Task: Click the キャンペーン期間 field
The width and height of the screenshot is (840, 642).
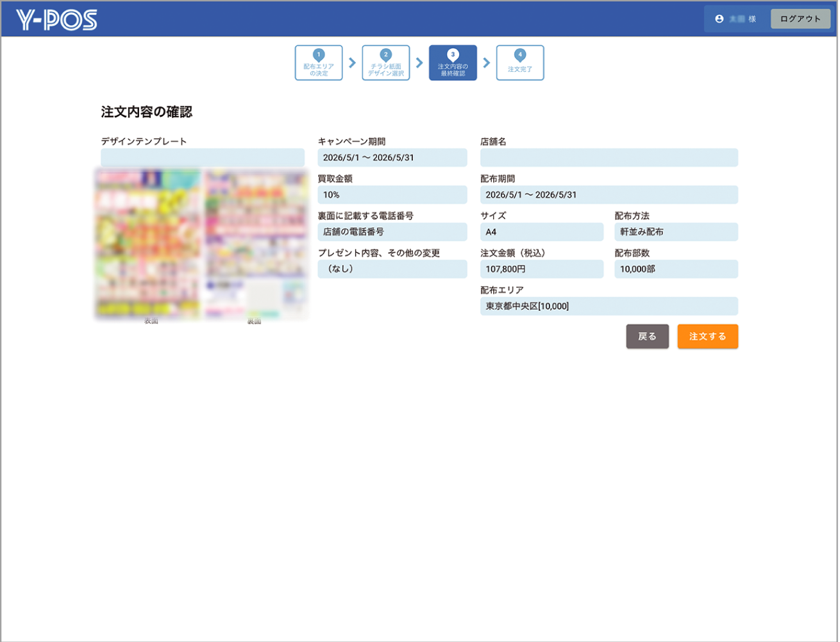Action: pyautogui.click(x=392, y=158)
